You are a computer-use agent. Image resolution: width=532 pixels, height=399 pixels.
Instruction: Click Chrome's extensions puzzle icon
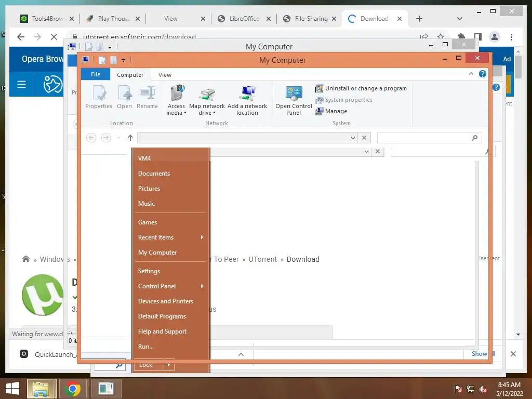[x=461, y=37]
